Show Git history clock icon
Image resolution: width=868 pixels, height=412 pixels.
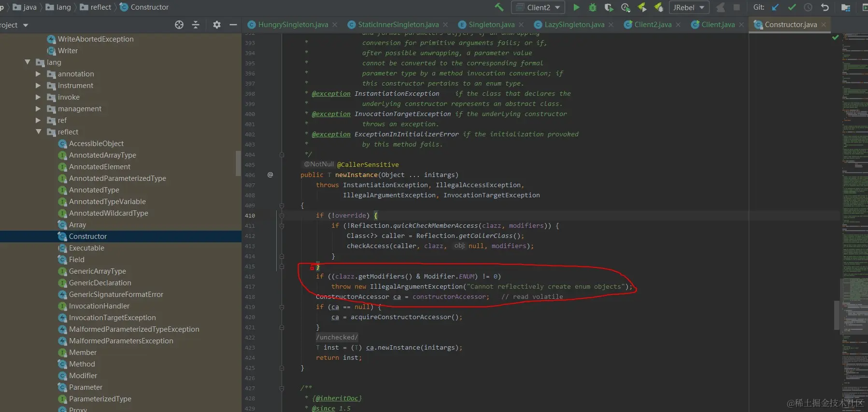(808, 7)
